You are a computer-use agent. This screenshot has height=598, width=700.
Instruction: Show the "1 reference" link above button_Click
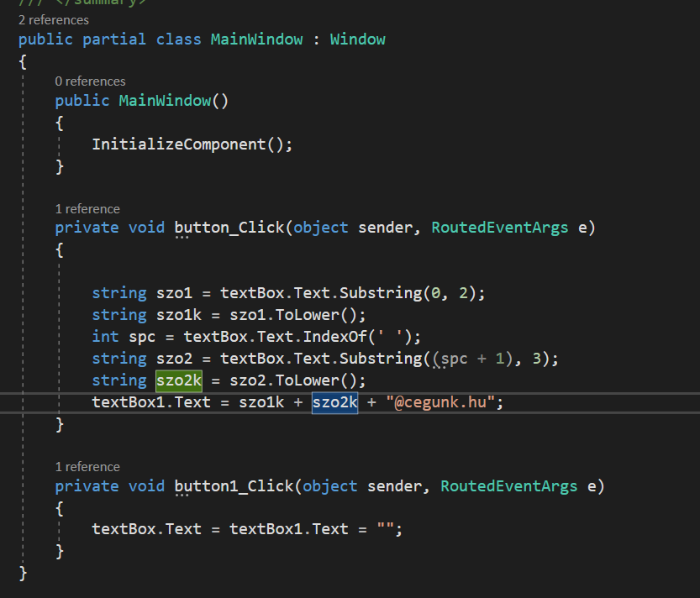[87, 208]
